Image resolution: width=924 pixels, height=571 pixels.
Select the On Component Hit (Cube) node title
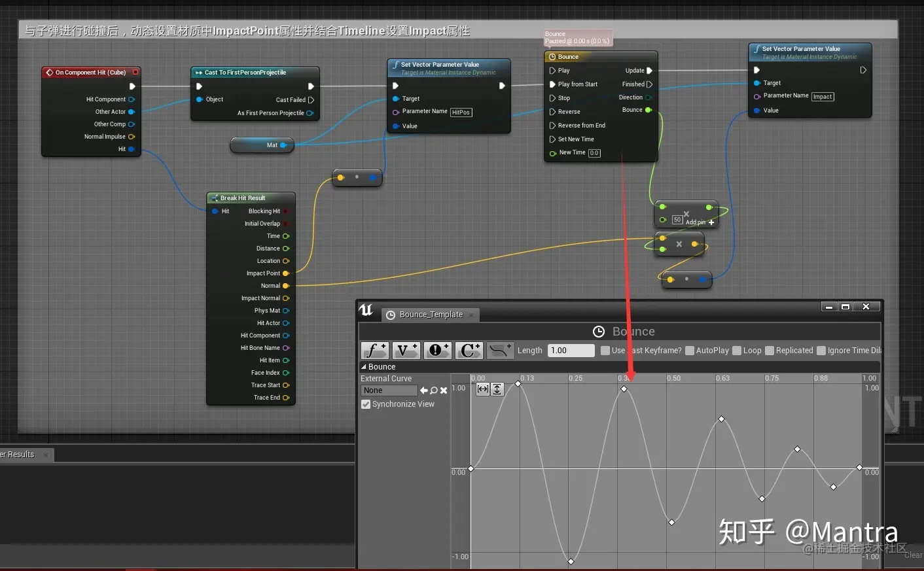91,72
